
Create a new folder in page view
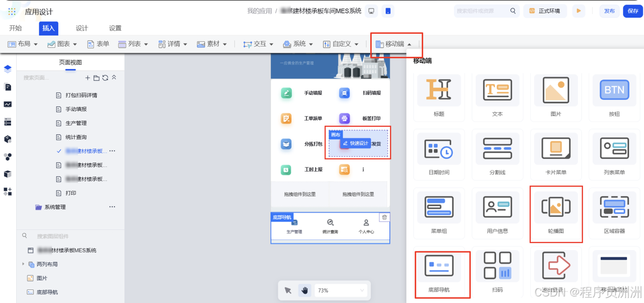coord(96,78)
